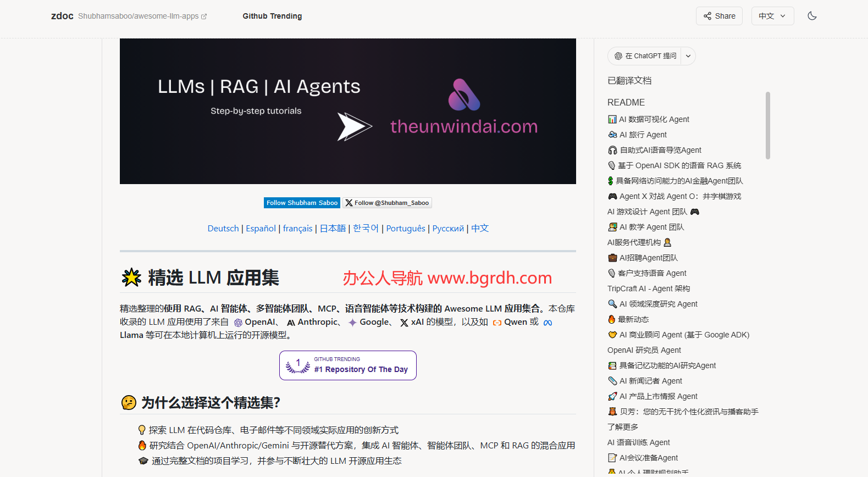Expand the ChatGPT ask options chevron
Viewport: 868px width, 477px height.
tap(688, 56)
